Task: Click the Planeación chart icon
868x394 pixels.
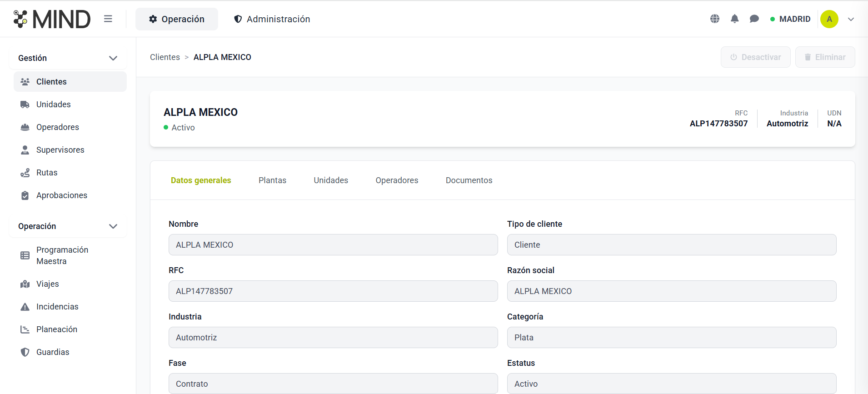Action: (25, 329)
